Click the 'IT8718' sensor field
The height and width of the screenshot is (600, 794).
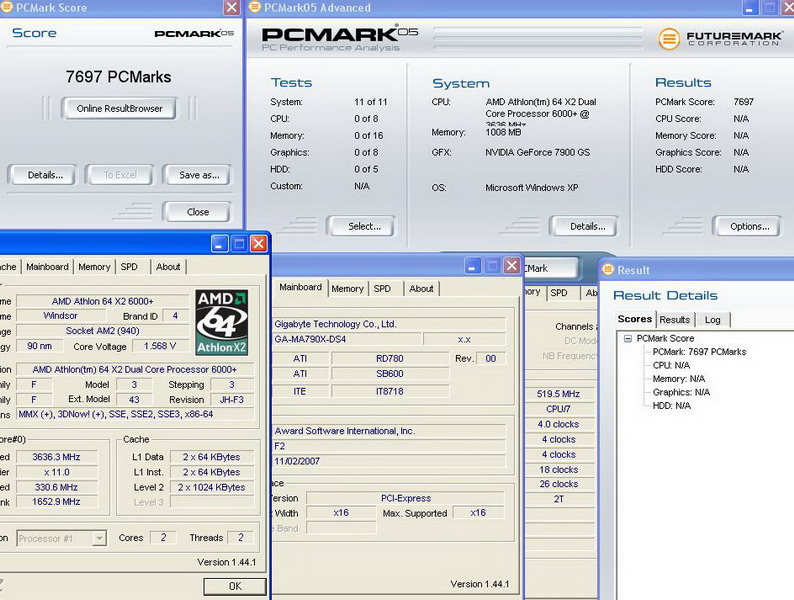(x=389, y=391)
